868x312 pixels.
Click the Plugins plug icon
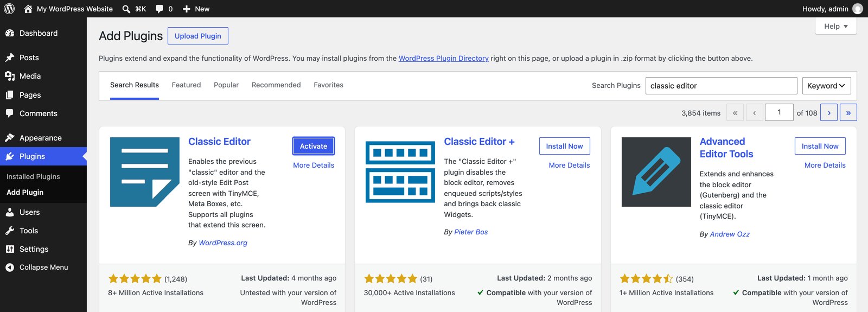tap(10, 156)
